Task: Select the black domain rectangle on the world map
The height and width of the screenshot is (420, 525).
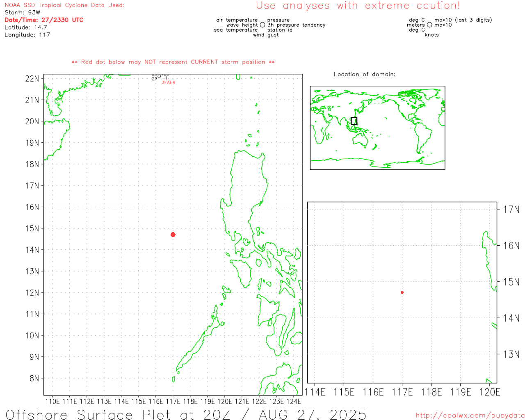Action: coord(354,121)
